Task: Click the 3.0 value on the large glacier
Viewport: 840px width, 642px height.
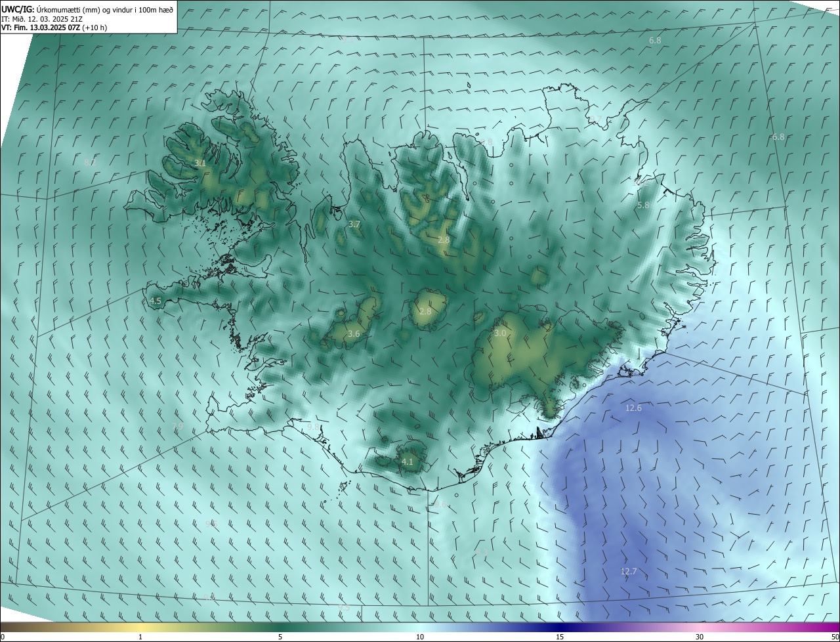Action: [500, 333]
